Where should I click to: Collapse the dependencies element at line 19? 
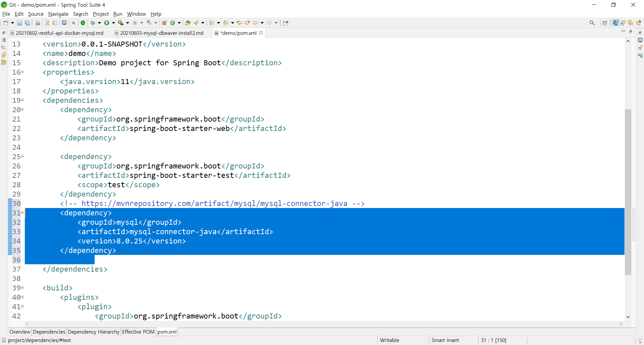pos(22,100)
